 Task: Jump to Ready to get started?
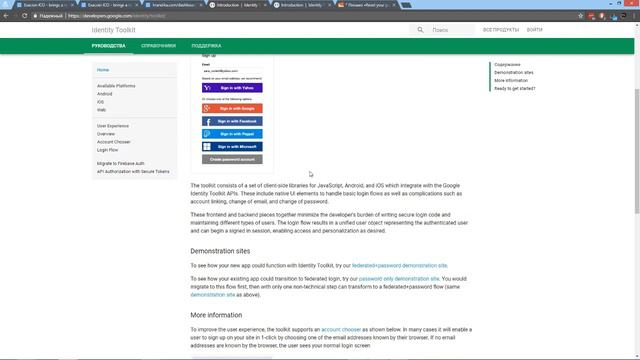515,89
